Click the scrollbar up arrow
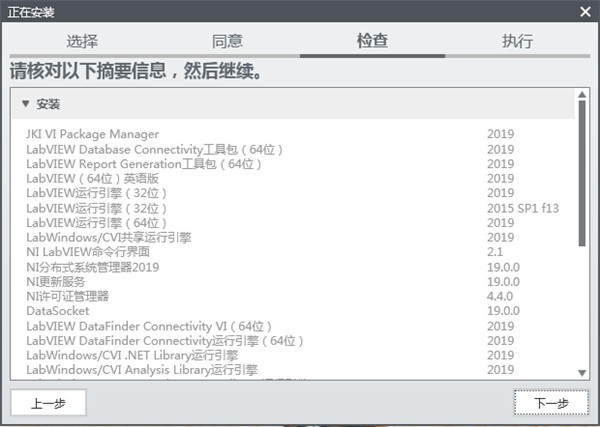This screenshot has width=600, height=427. point(583,97)
